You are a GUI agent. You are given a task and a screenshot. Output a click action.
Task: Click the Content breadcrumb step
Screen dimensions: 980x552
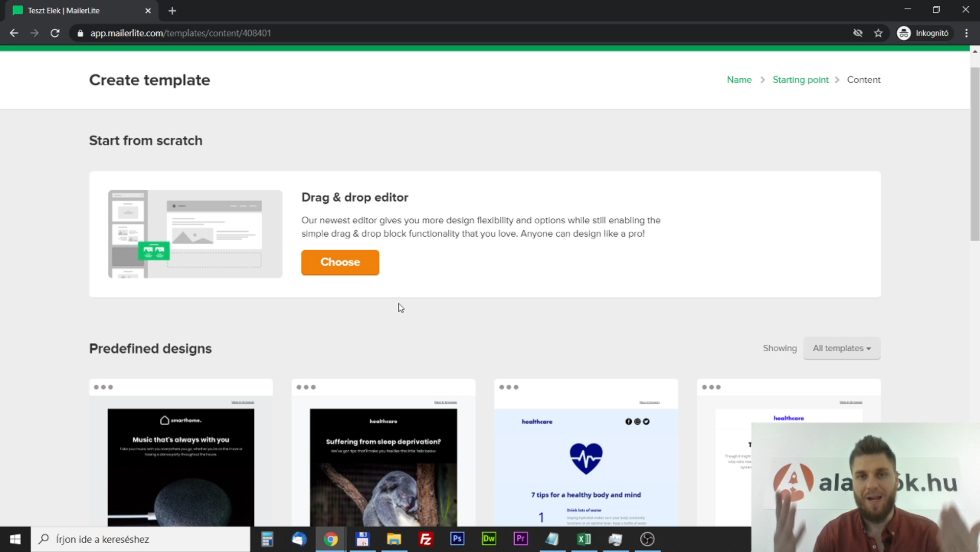coord(864,80)
